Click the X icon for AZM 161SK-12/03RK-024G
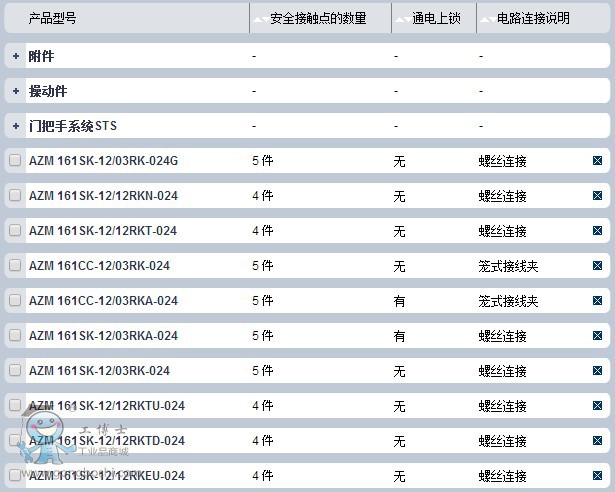This screenshot has height=492, width=615. click(598, 161)
